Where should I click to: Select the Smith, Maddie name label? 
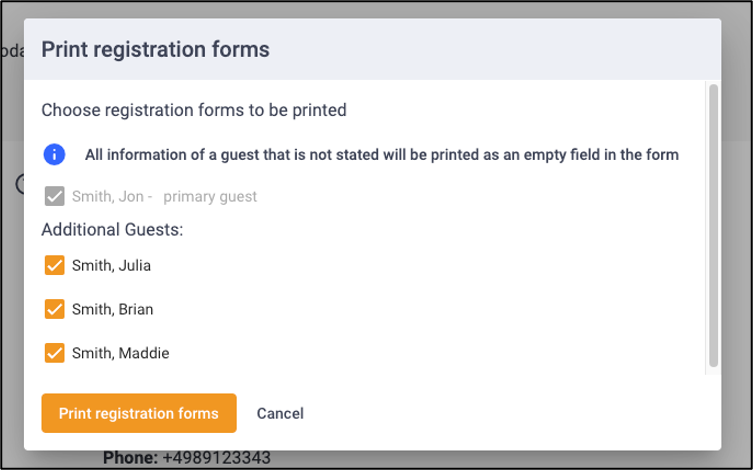(x=120, y=353)
